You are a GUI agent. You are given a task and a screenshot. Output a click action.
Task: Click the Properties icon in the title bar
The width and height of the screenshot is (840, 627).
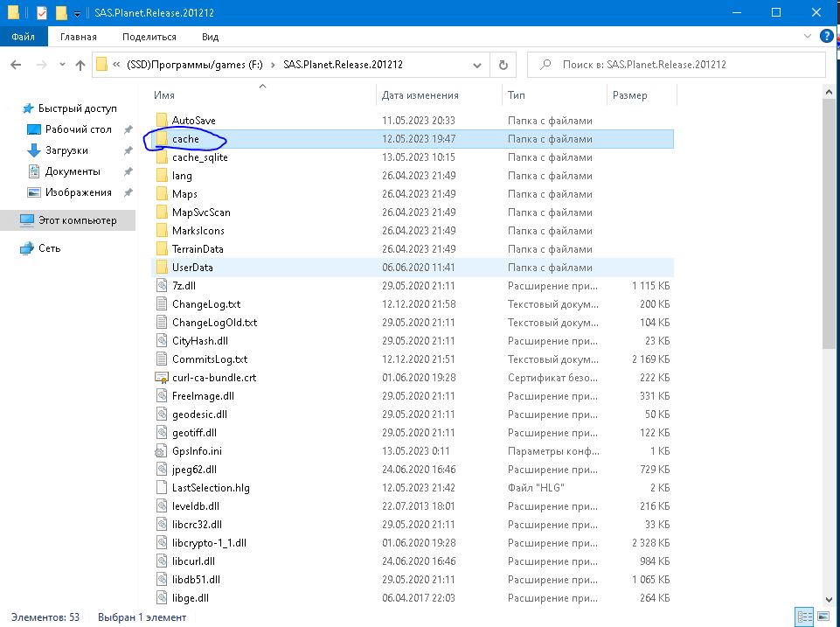coord(42,13)
